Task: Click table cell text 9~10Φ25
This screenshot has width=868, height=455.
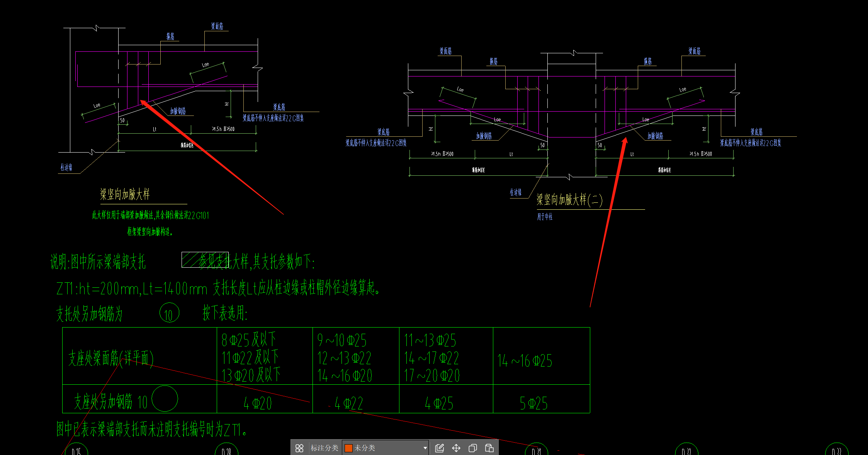Action: click(x=342, y=340)
